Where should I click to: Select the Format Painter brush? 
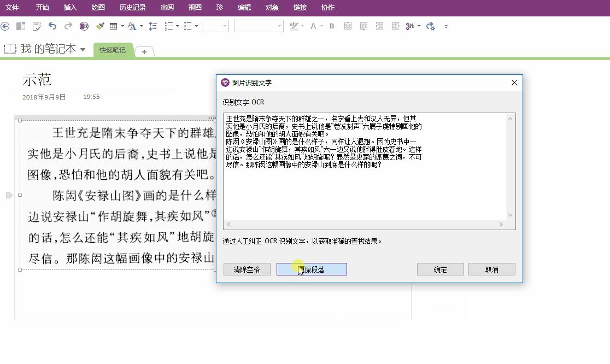tap(100, 26)
